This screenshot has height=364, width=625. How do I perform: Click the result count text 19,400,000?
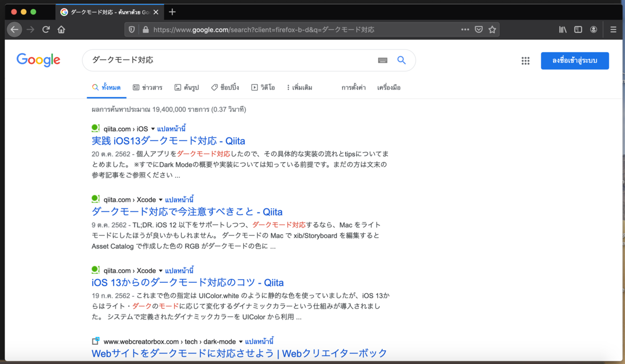(x=168, y=110)
